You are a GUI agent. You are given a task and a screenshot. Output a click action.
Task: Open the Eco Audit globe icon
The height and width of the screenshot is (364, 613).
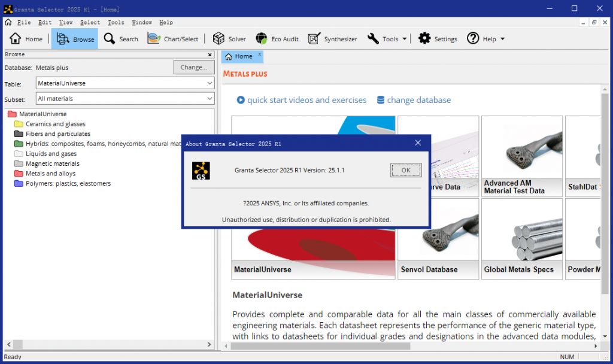(x=262, y=39)
